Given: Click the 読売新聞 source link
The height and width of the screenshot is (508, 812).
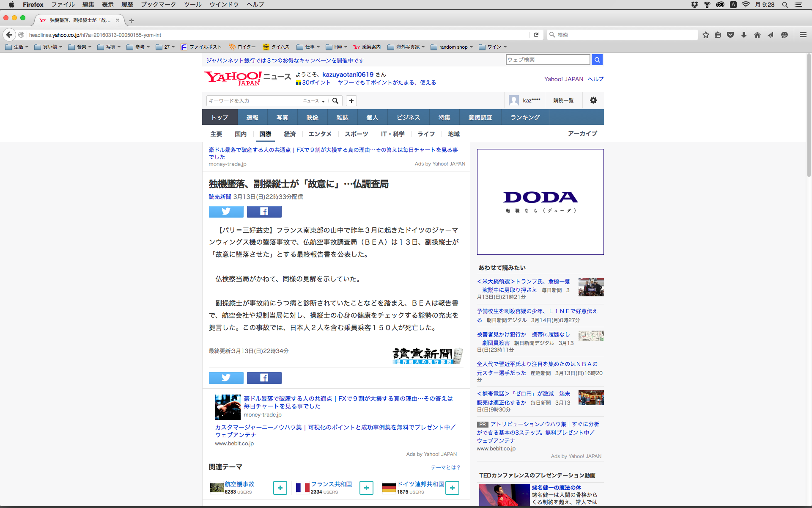Looking at the screenshot, I should click(220, 197).
